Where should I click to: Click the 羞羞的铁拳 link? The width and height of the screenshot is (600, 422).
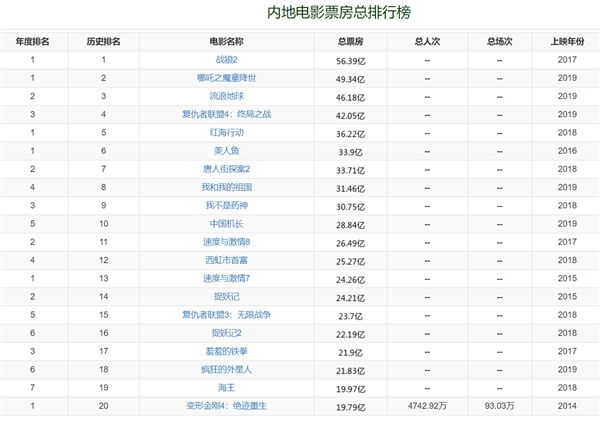(227, 352)
